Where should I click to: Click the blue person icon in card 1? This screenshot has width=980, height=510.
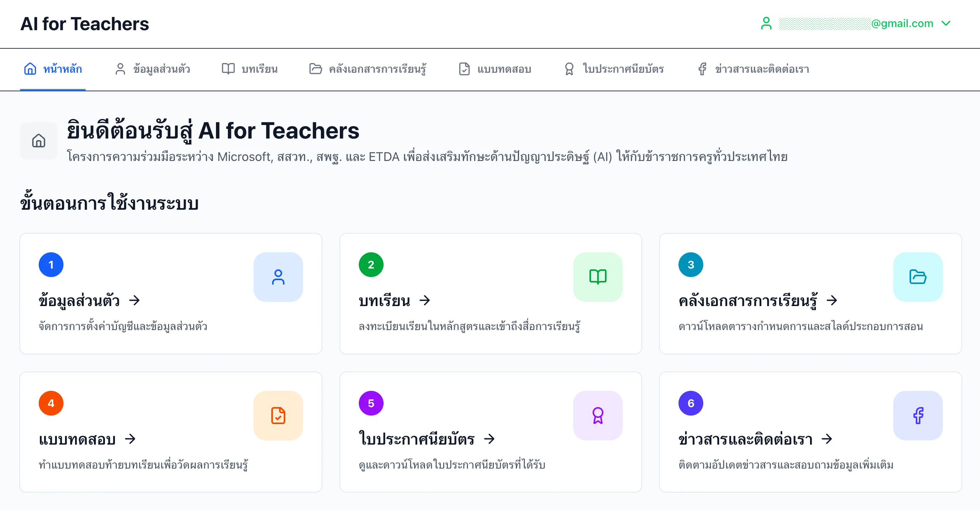278,277
